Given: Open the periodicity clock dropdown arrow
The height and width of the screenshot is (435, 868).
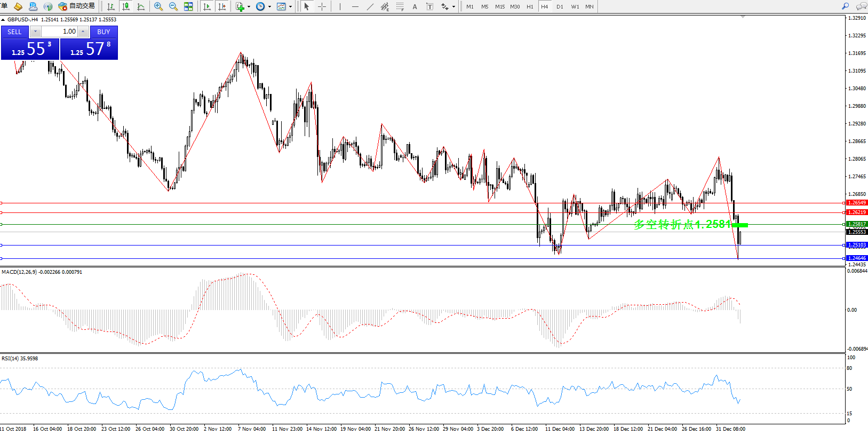Looking at the screenshot, I should point(269,7).
